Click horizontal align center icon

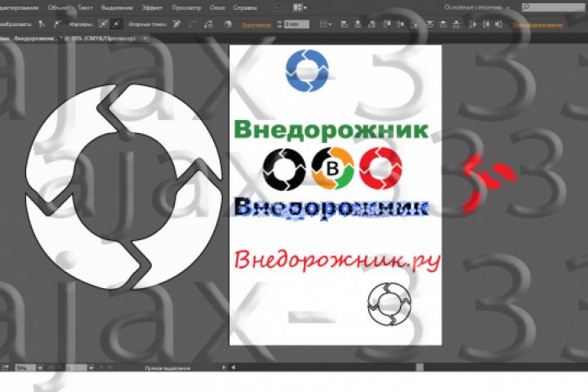tap(358, 24)
